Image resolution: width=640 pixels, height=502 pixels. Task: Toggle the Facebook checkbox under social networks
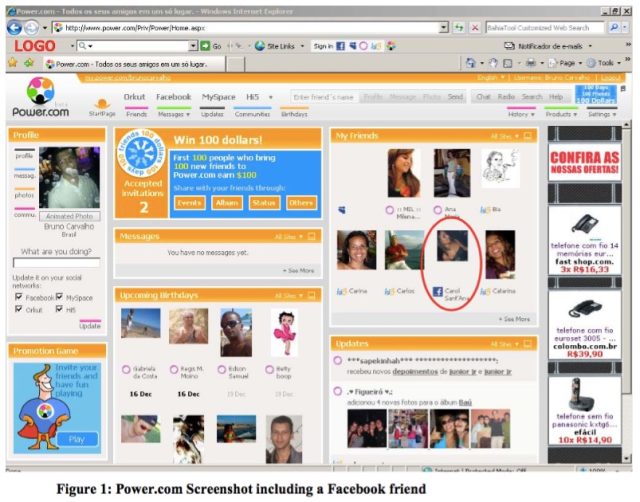pyautogui.click(x=18, y=297)
